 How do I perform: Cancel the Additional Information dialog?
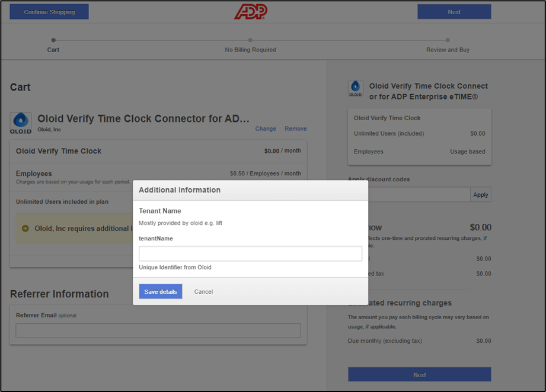point(203,291)
